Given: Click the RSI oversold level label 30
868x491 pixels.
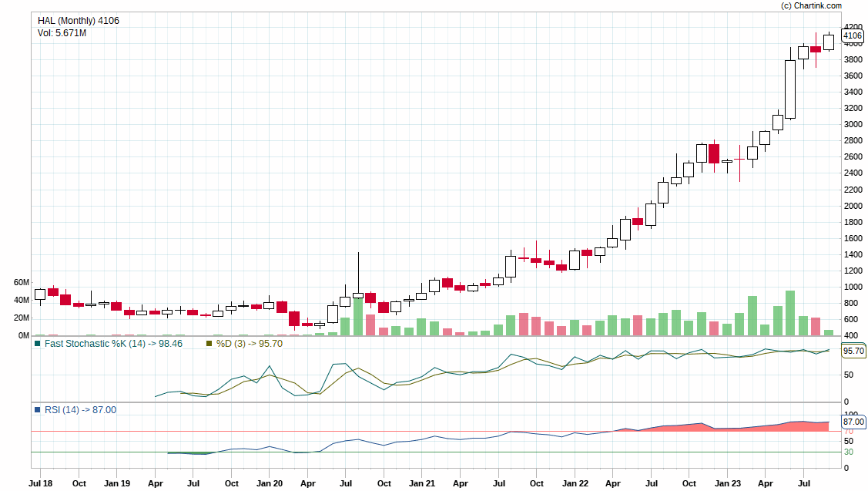Looking at the screenshot, I should [x=848, y=452].
